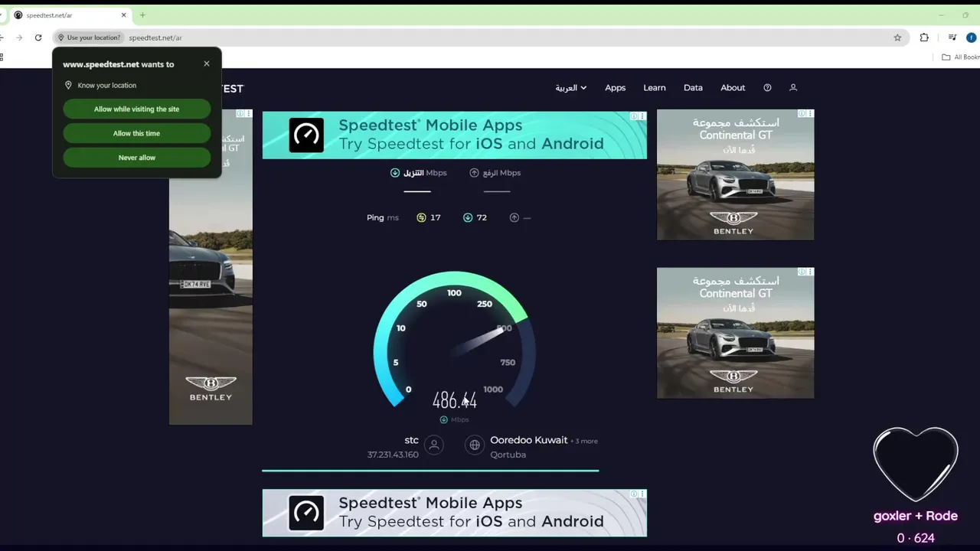
Task: Select the speedtest.net/ar browser tab
Action: coord(69,15)
